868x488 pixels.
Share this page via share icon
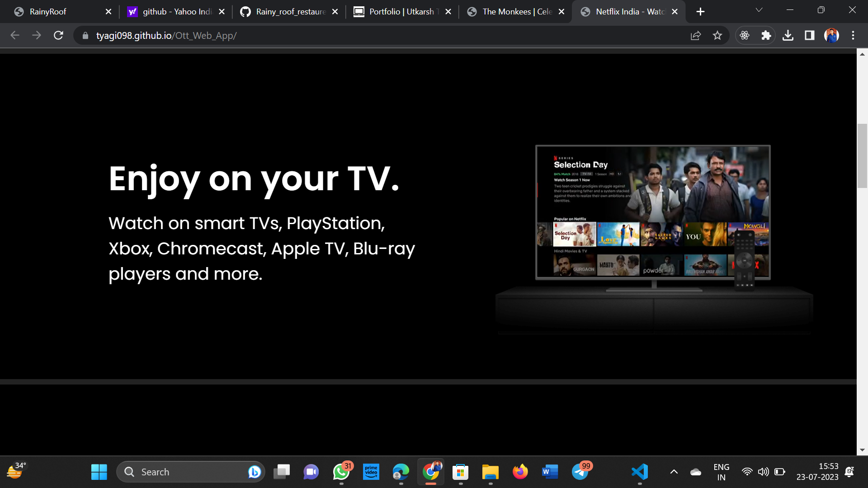click(696, 35)
